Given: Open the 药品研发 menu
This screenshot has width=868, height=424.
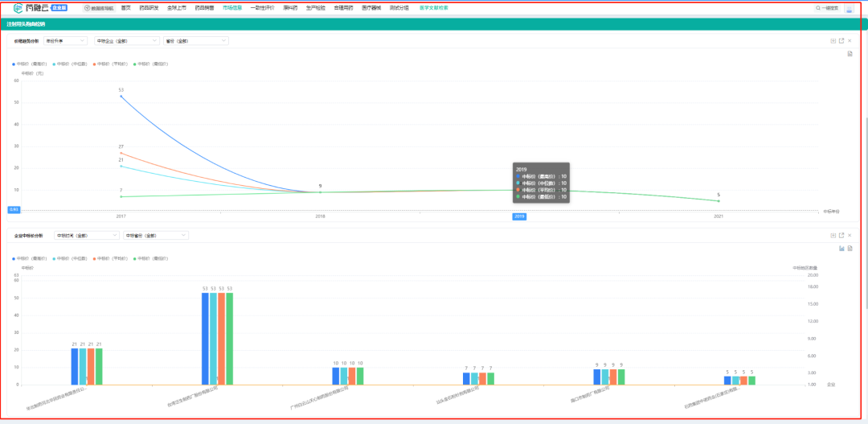Looking at the screenshot, I should pyautogui.click(x=149, y=8).
